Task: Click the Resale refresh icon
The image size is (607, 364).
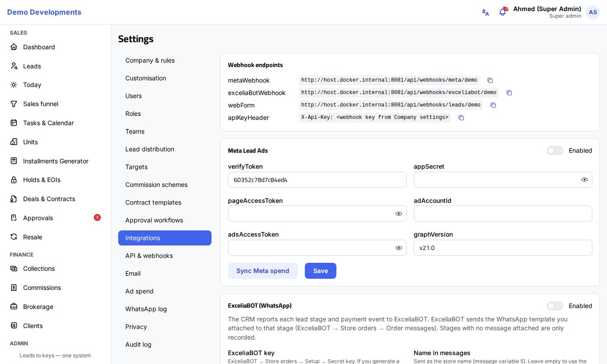Action: click(x=14, y=237)
